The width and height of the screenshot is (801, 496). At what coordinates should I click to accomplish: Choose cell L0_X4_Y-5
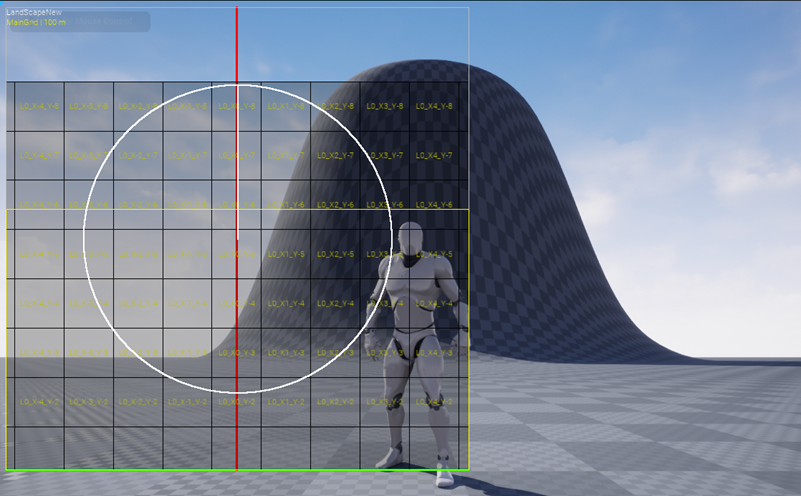(434, 254)
